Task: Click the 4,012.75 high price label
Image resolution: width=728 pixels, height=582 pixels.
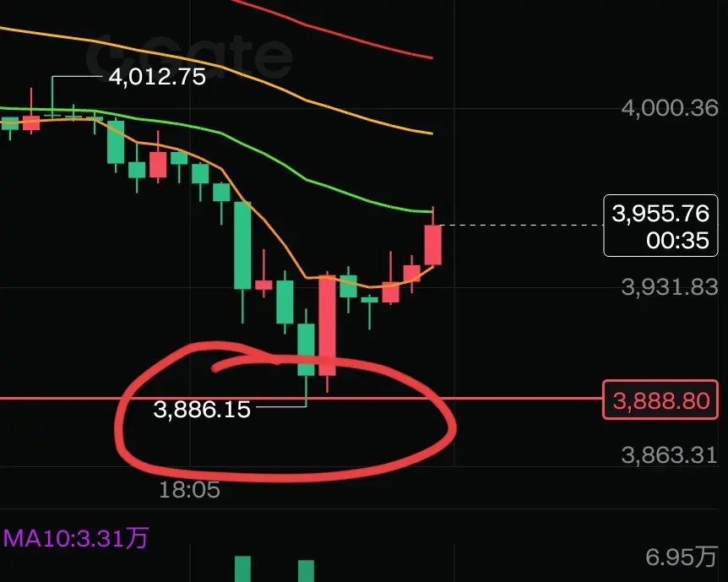Action: pyautogui.click(x=157, y=77)
